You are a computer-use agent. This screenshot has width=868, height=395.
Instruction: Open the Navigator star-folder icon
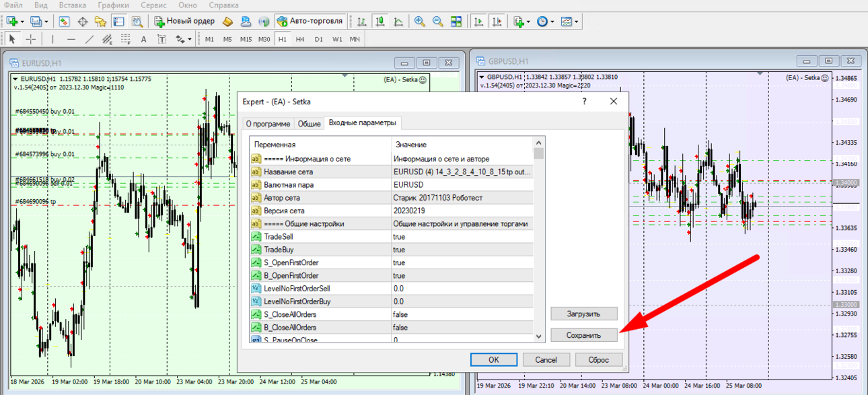coord(101,22)
